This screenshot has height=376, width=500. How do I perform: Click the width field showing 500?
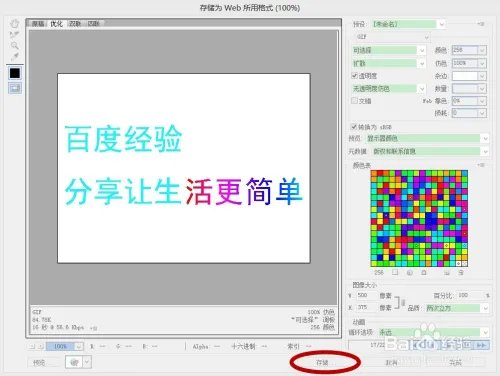(x=367, y=295)
